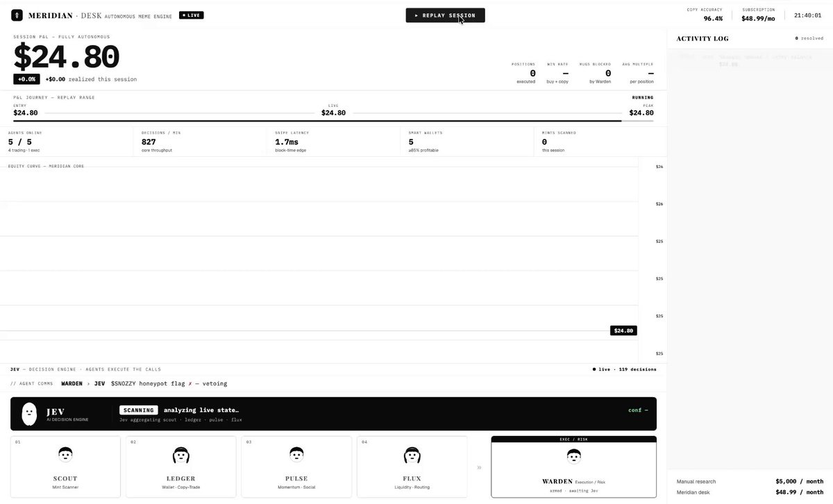Click the "live · 119 decisions" indicator

625,369
